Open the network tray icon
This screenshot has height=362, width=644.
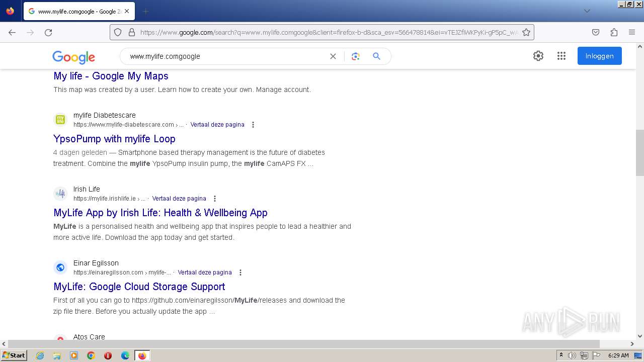(584, 355)
